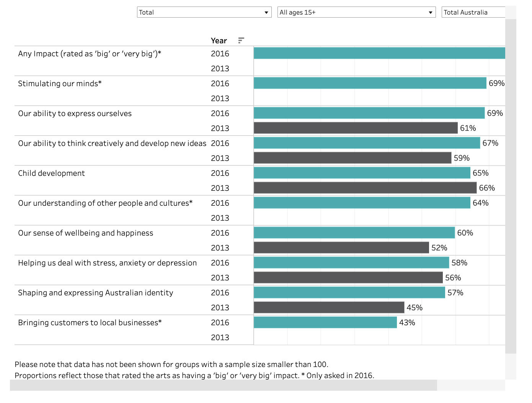Select the 2013 express ourselves bar

[356, 128]
